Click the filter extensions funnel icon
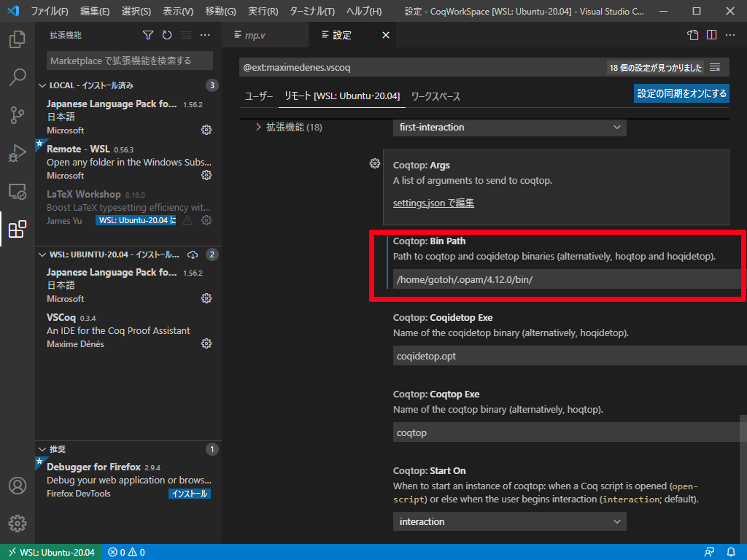Viewport: 747px width, 560px height. [x=148, y=35]
